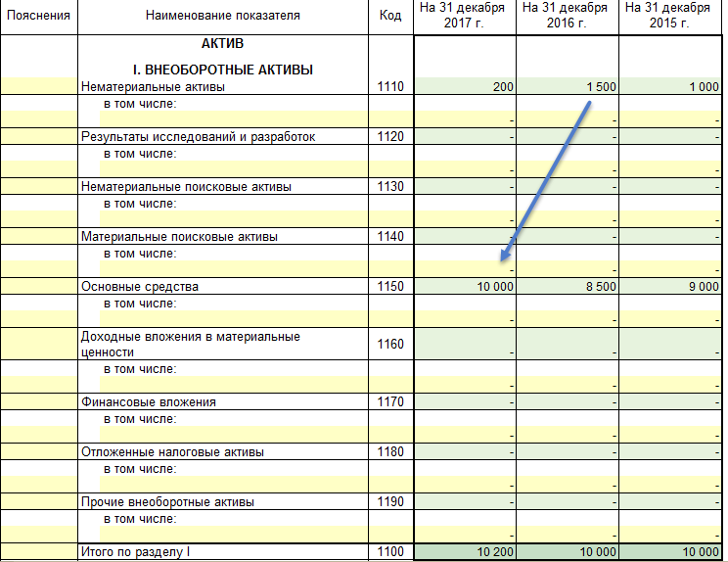728x562 pixels.
Task: Select the total cell showing 10 200
Action: click(465, 552)
